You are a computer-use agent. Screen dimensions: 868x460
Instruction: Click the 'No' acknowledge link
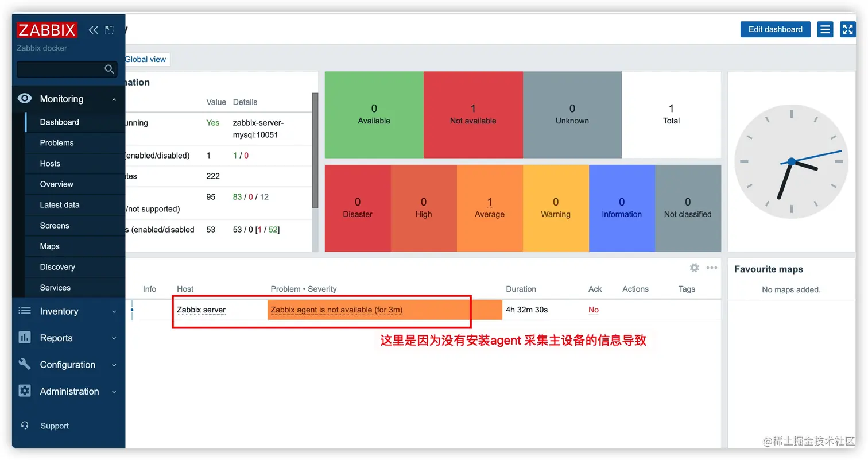pos(594,310)
